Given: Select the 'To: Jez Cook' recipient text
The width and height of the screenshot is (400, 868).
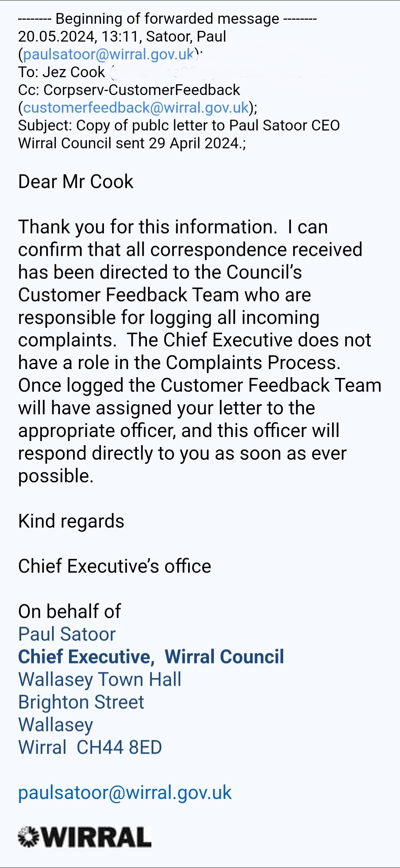Looking at the screenshot, I should pyautogui.click(x=62, y=72).
